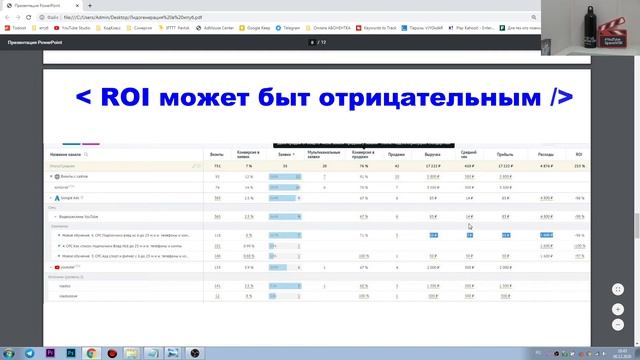
Task: Click the globe icon in site visits row
Action: point(57,177)
